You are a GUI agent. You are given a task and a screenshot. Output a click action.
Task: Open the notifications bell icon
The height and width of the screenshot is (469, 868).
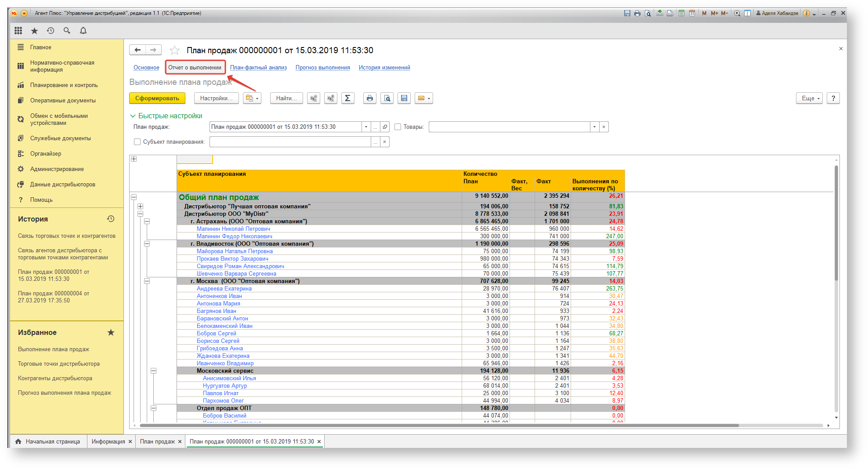(83, 30)
